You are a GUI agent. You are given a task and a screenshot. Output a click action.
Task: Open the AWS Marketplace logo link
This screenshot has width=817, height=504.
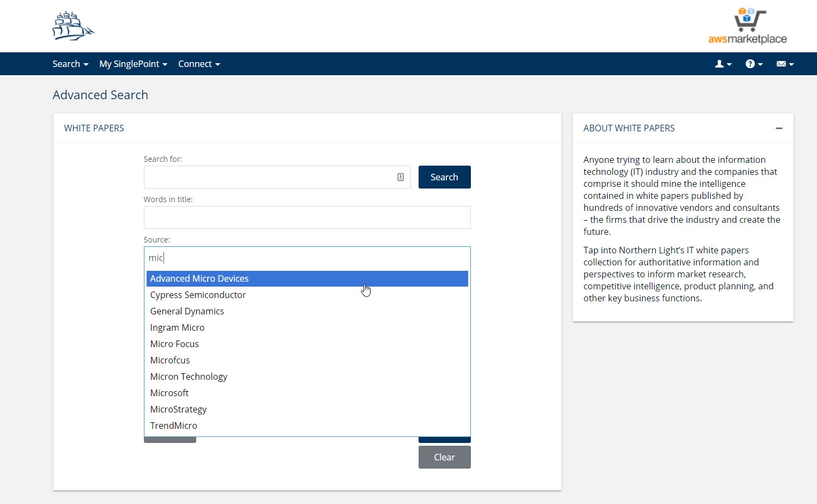[x=747, y=26]
